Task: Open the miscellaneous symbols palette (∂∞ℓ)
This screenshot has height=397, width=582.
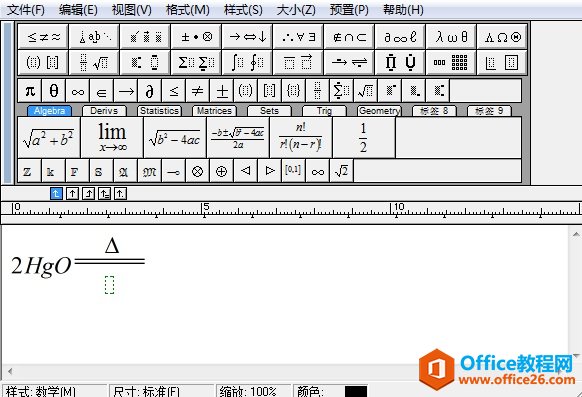Action: (400, 36)
